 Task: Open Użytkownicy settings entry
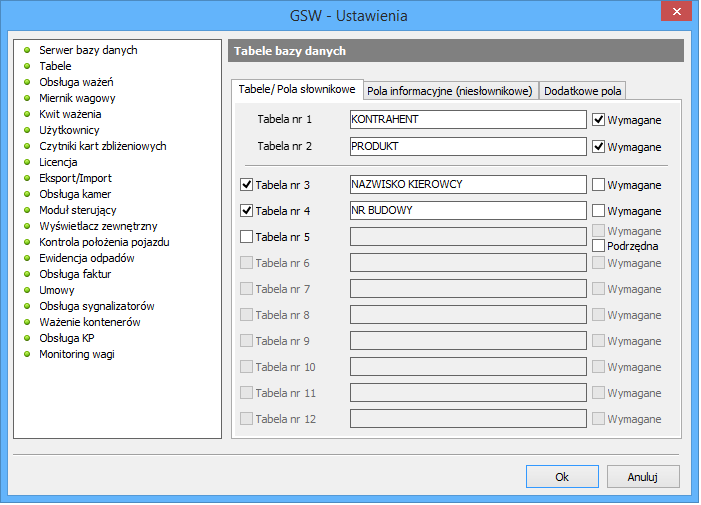click(69, 130)
